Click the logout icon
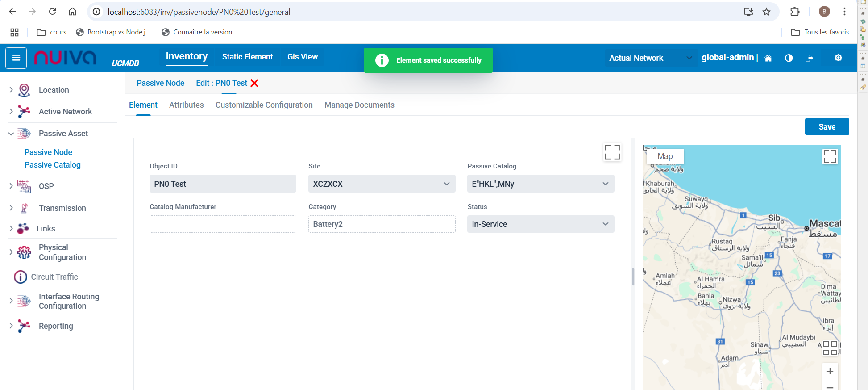The height and width of the screenshot is (390, 868). pos(809,58)
